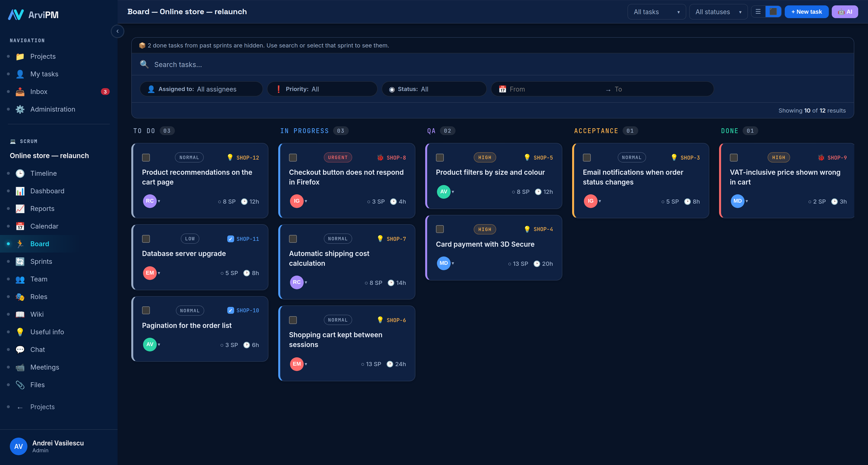868x465 pixels.
Task: Click the calendar icon in date filter
Action: [x=502, y=89]
